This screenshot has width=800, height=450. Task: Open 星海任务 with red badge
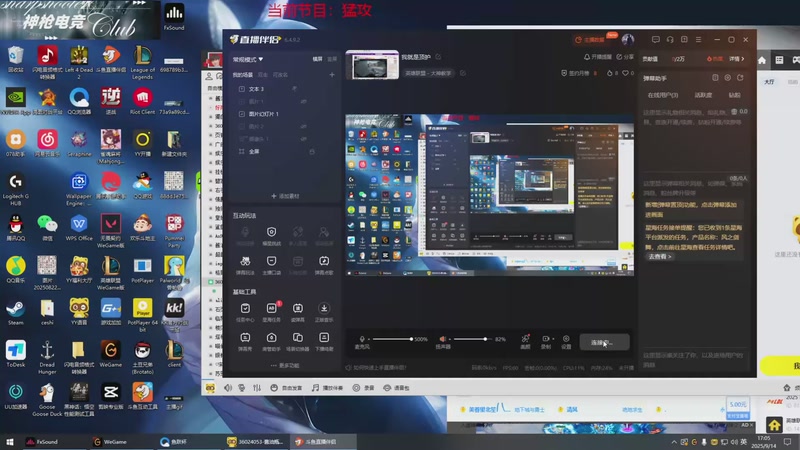click(x=271, y=312)
